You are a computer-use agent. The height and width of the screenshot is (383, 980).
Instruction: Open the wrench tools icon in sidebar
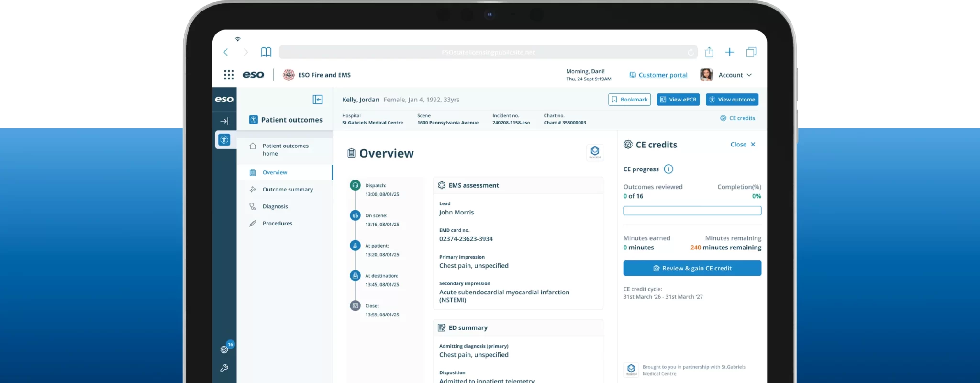click(x=224, y=368)
